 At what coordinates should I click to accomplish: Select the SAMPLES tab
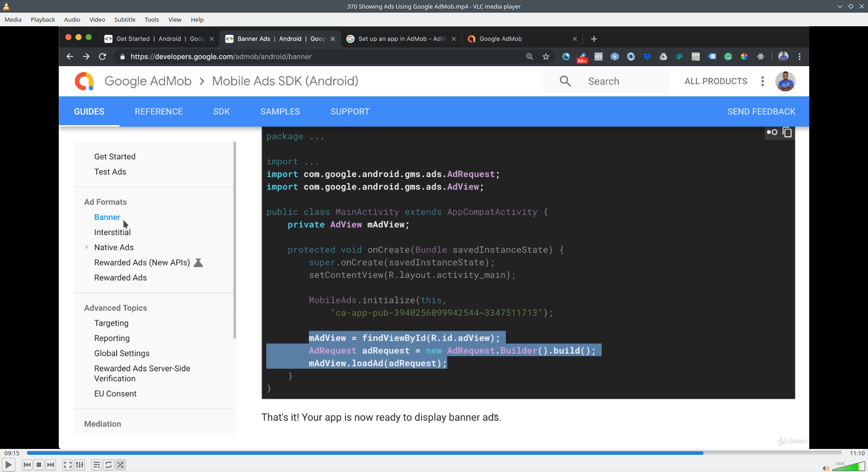[280, 112]
